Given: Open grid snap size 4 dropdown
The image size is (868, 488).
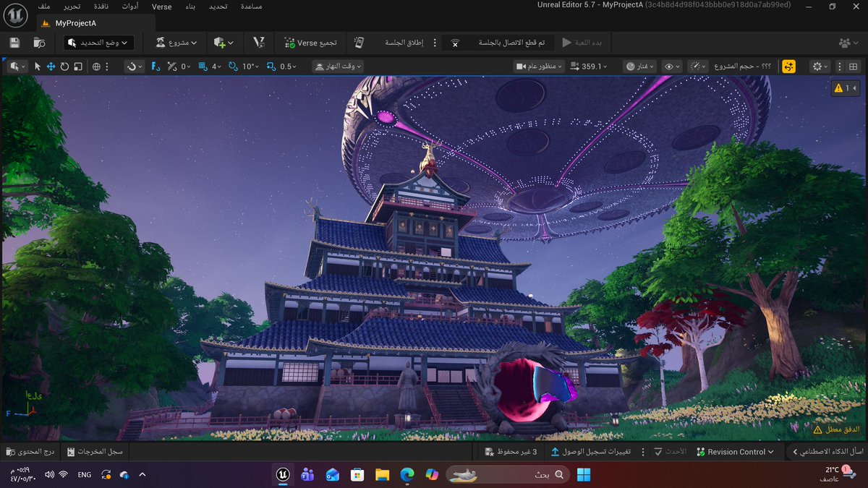Looking at the screenshot, I should pos(217,66).
